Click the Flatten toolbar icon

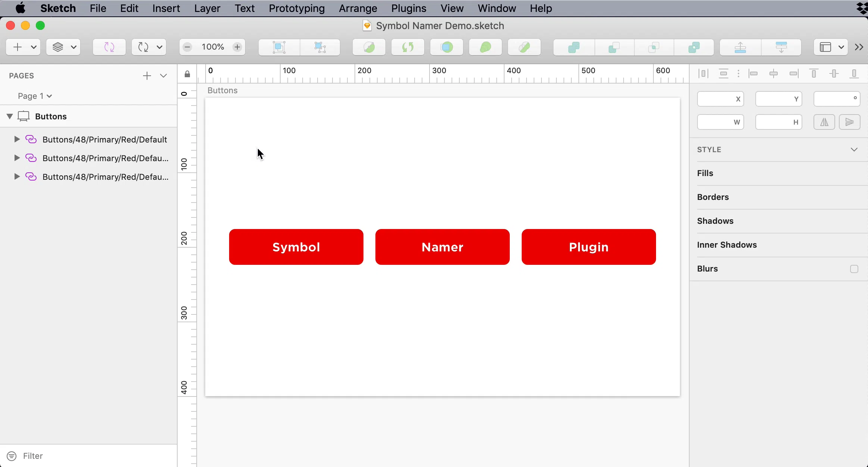click(x=524, y=47)
